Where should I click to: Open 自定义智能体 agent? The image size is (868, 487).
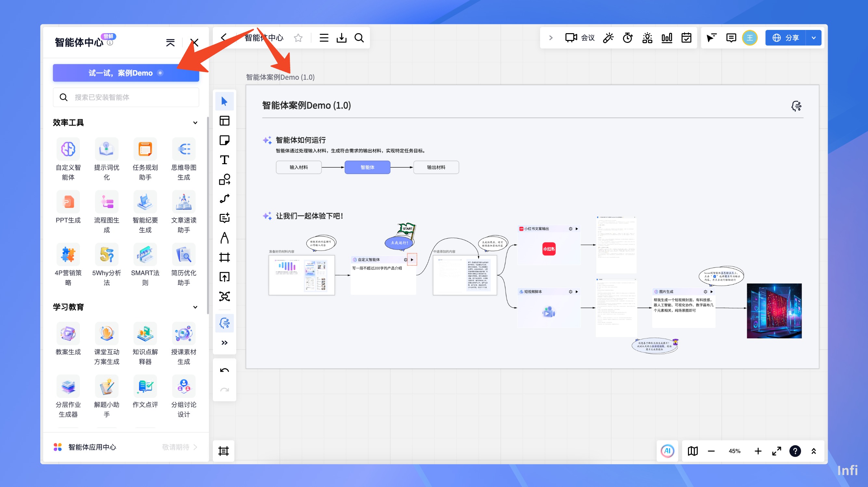pos(68,159)
